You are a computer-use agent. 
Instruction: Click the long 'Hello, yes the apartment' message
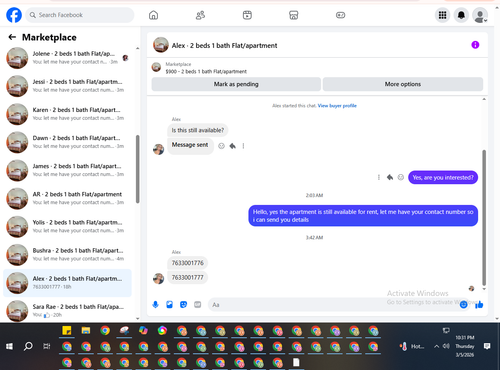click(363, 216)
